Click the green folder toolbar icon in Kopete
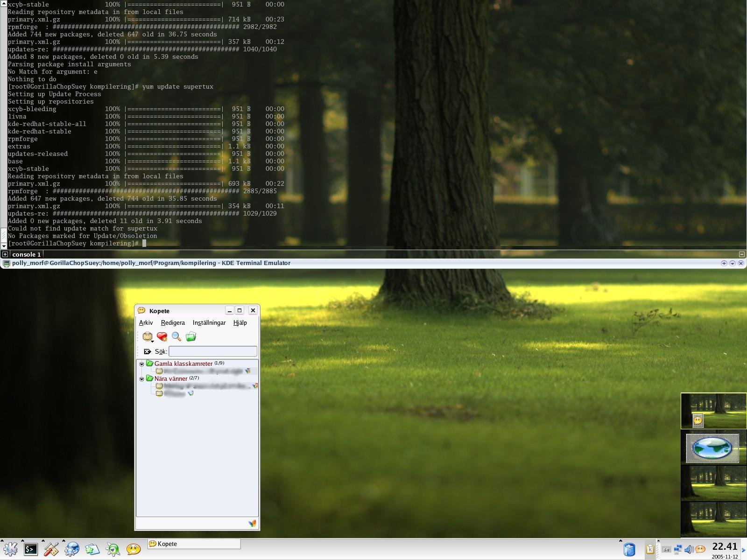Viewport: 747px width, 560px height. tap(191, 337)
